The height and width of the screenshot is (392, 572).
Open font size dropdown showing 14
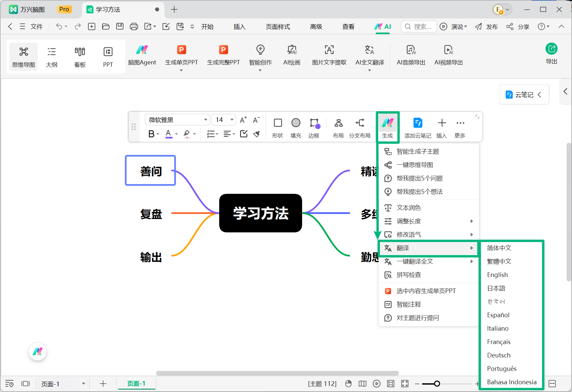(x=224, y=120)
